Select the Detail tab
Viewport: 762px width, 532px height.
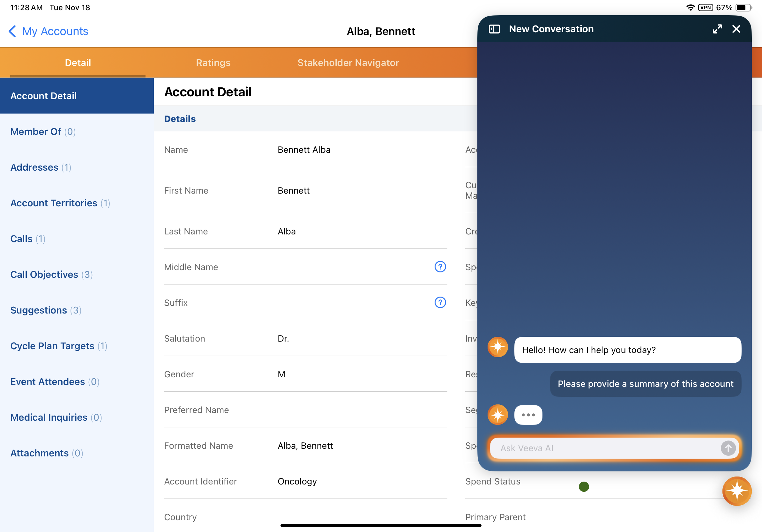(78, 63)
